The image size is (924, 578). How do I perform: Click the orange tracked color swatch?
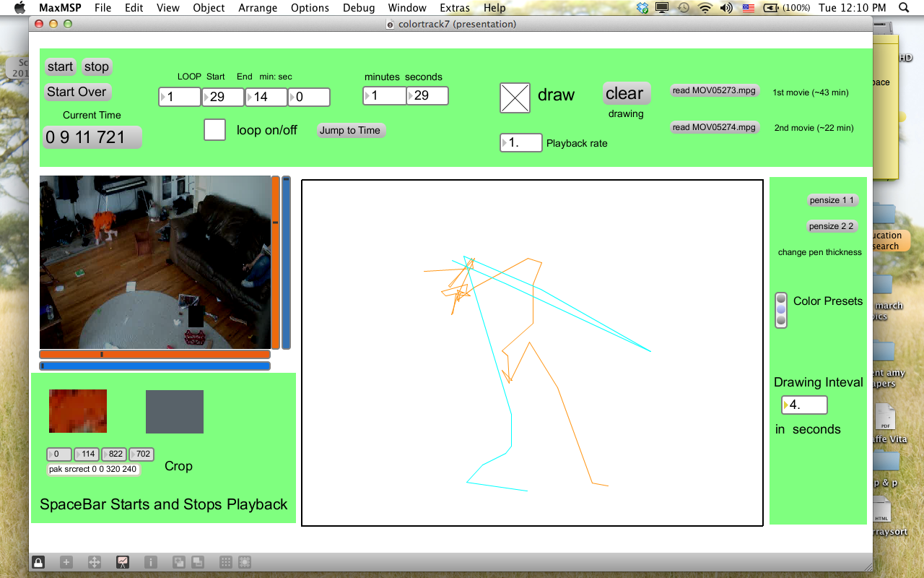point(78,411)
